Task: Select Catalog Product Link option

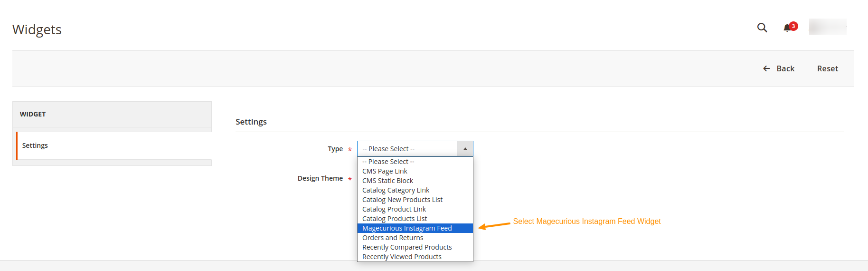Action: coord(415,209)
